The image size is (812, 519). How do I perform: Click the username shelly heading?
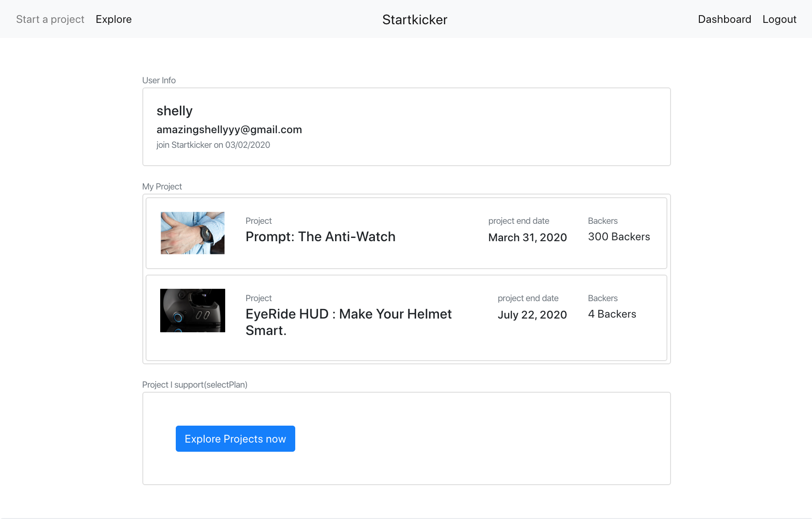pyautogui.click(x=174, y=111)
